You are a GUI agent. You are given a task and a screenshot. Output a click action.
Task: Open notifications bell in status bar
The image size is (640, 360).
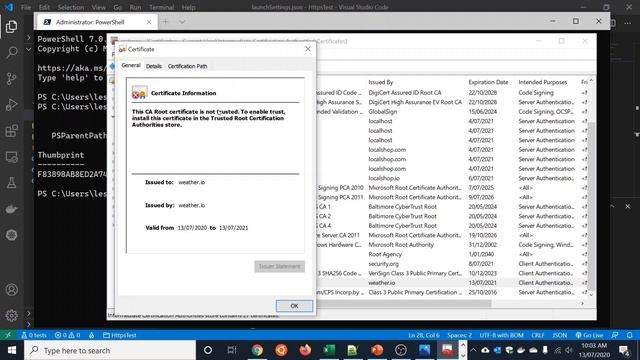click(x=630, y=335)
